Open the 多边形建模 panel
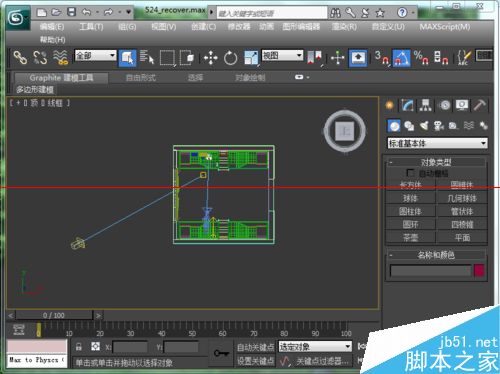The width and height of the screenshot is (500, 374). tap(35, 90)
